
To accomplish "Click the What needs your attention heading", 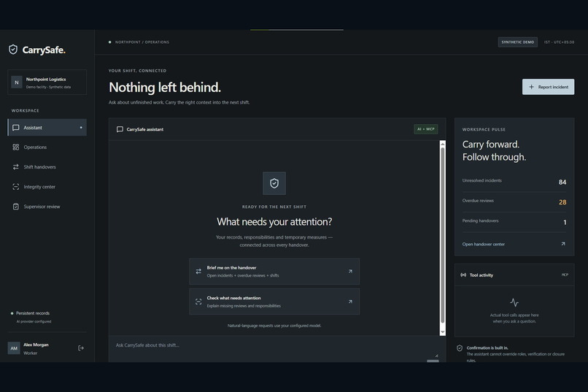I will 274,222.
